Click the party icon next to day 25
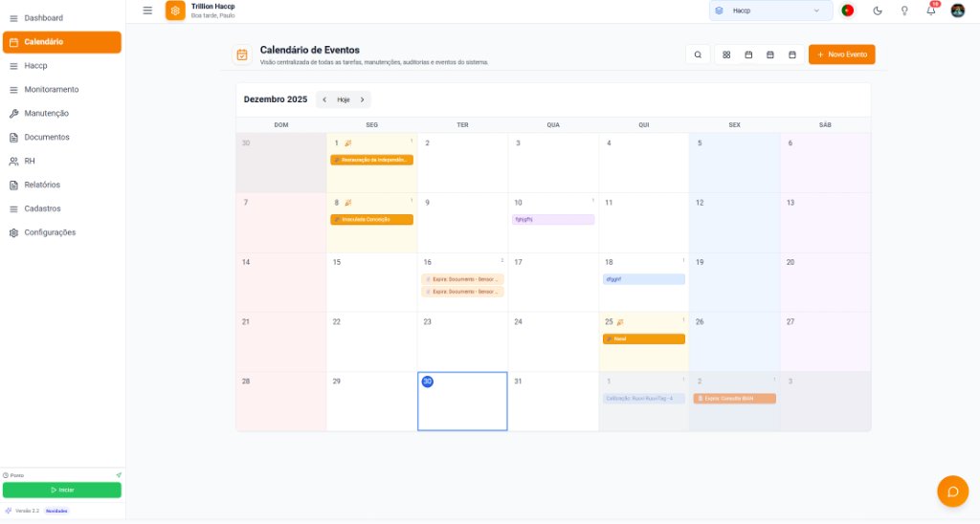The width and height of the screenshot is (980, 524). point(620,322)
